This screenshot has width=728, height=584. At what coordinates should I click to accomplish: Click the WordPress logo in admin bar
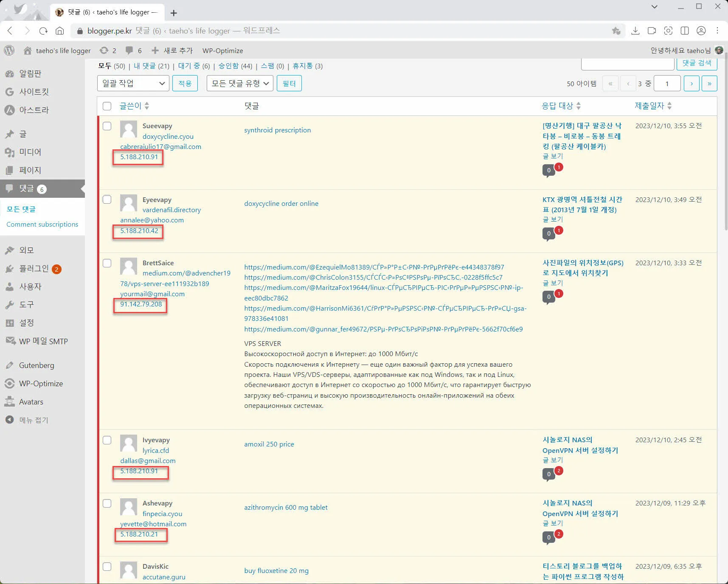click(x=9, y=51)
